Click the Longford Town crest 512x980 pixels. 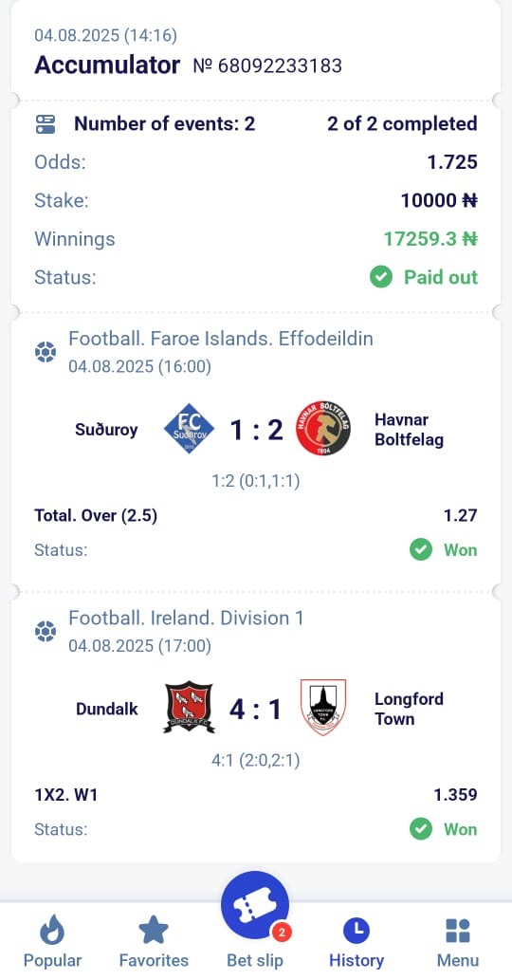[x=322, y=708]
